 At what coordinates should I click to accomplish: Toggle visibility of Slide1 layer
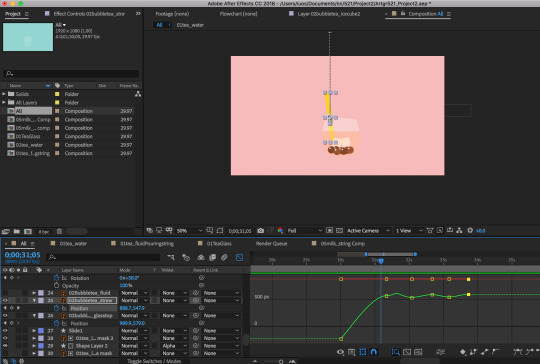tap(5, 331)
